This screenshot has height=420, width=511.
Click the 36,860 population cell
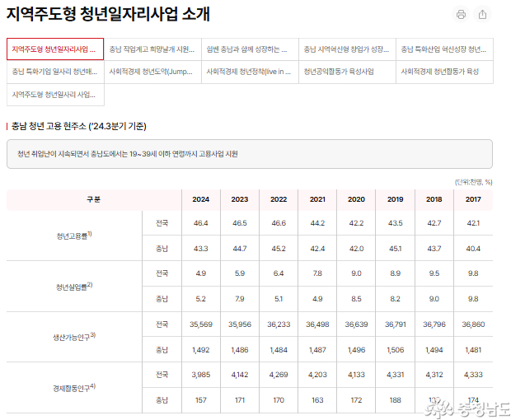point(473,324)
